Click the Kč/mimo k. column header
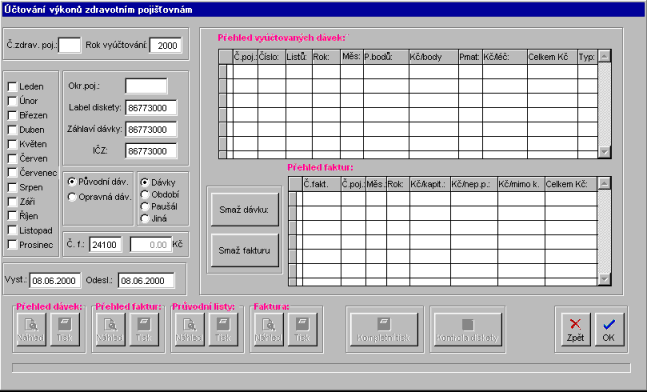The width and height of the screenshot is (647, 392). pos(521,184)
